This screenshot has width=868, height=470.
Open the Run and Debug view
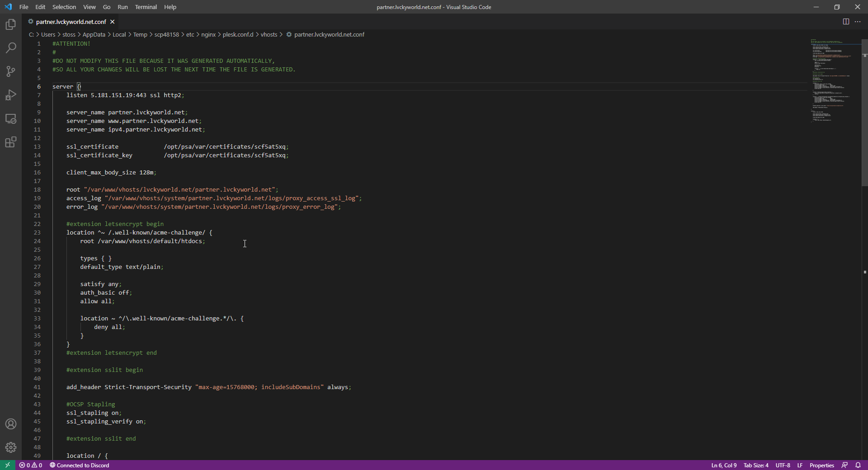[11, 95]
